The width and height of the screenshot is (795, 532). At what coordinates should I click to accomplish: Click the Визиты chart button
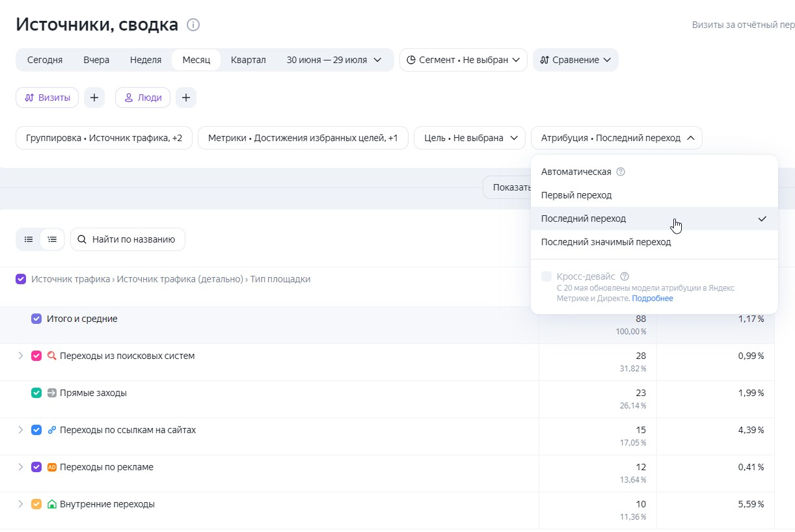47,98
